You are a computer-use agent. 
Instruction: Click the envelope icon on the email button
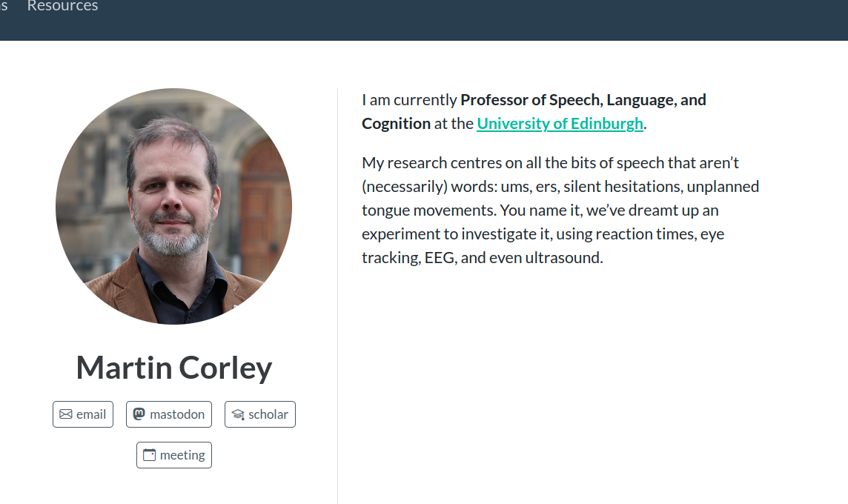(66, 414)
